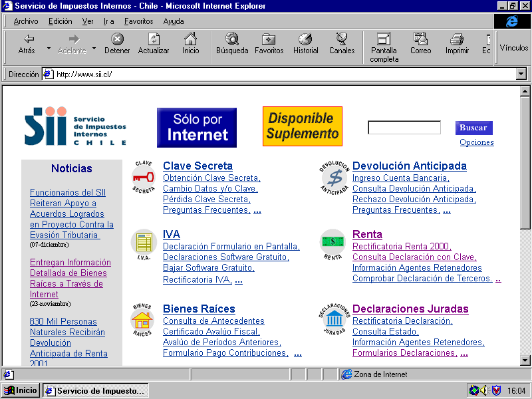
Task: Open the Adelante history dropdown arrow
Action: pos(94,48)
